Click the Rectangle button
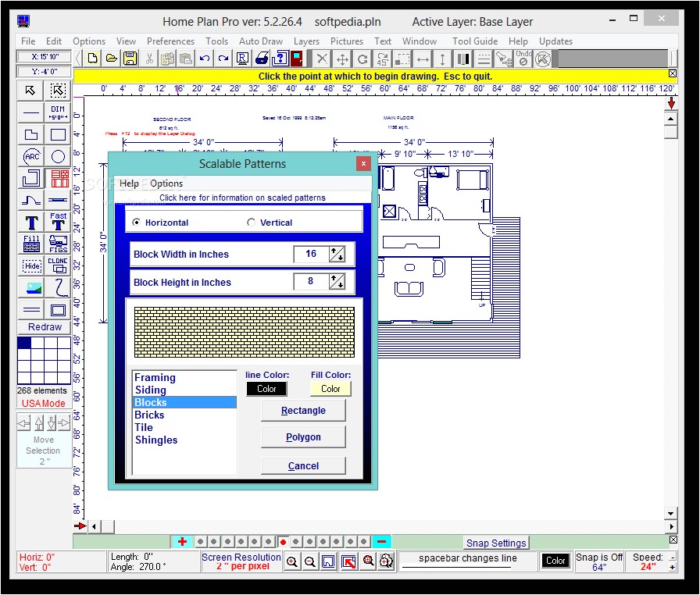The height and width of the screenshot is (595, 700). click(x=303, y=411)
